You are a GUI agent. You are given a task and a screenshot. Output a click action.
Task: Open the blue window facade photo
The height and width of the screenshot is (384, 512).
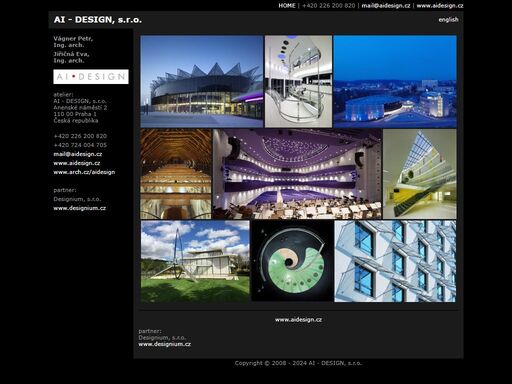[395, 261]
